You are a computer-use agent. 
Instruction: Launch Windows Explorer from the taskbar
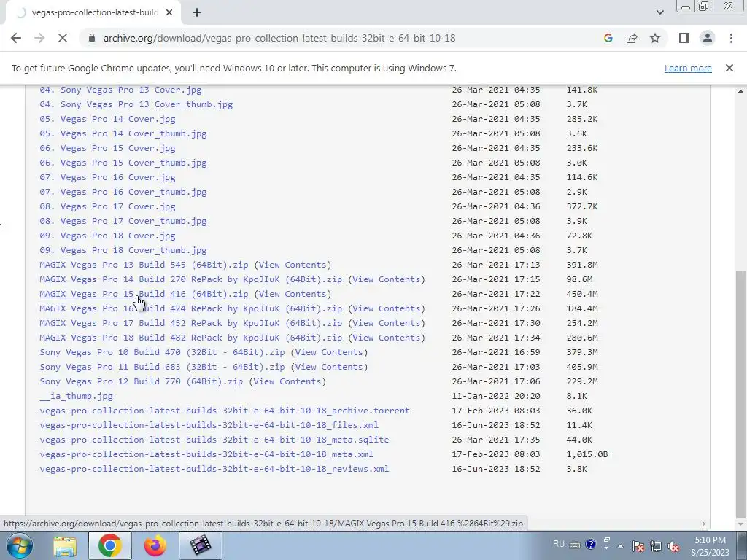65,545
